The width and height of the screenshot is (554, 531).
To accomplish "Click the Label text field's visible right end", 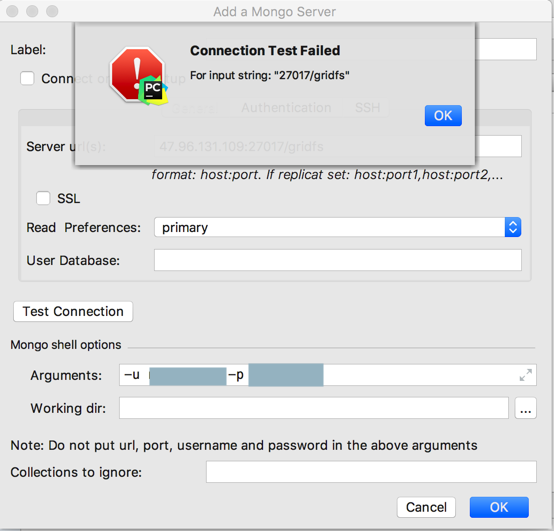I will click(506, 49).
